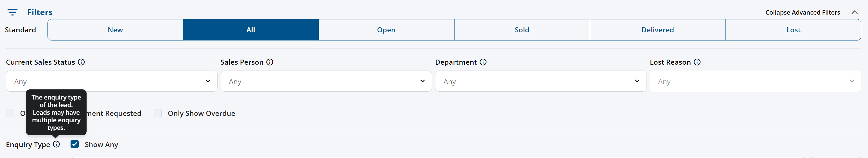Image resolution: width=868 pixels, height=158 pixels.
Task: Click the Lost Reason info icon
Action: [697, 62]
